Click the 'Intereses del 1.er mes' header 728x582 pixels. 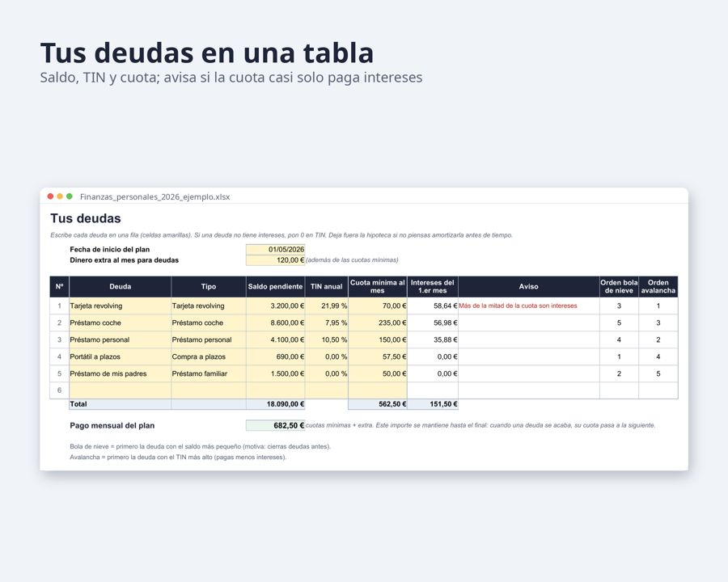432,286
